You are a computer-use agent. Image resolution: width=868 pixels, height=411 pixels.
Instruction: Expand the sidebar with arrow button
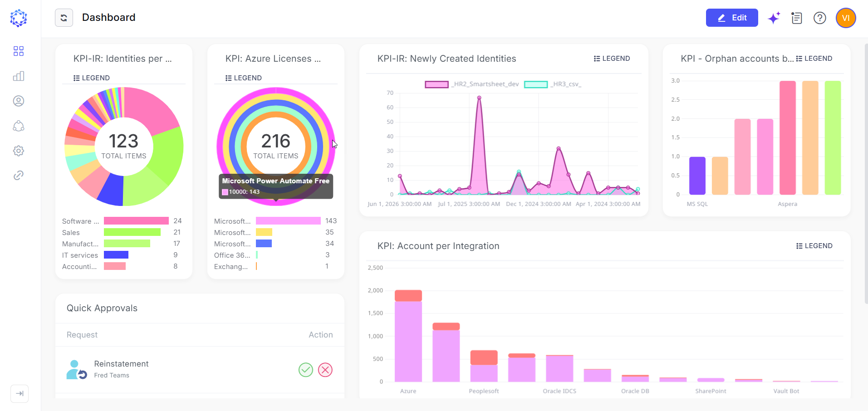[x=20, y=393]
